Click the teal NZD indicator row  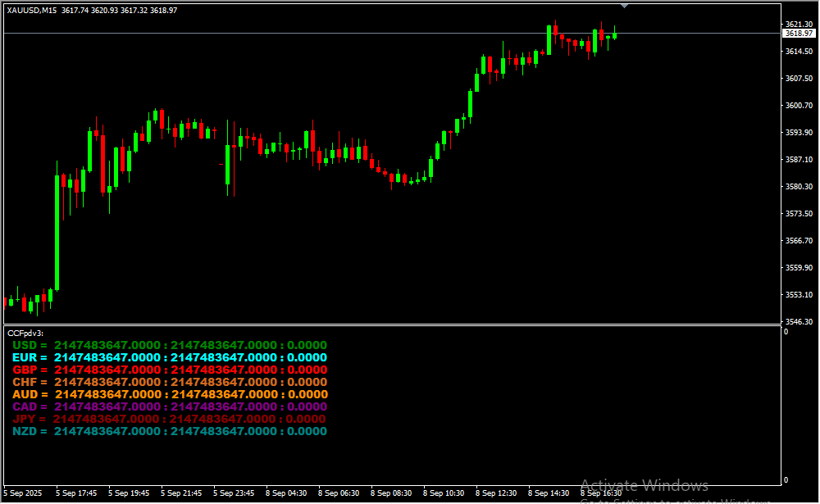[169, 431]
